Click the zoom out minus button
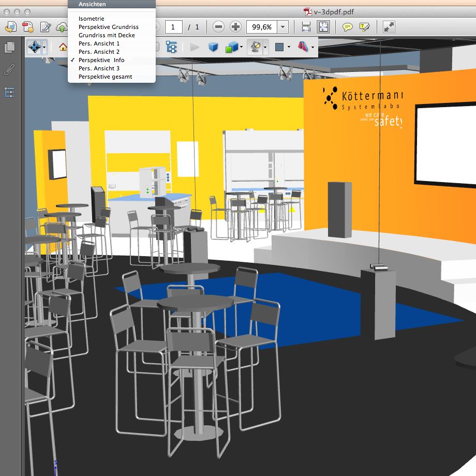 [x=219, y=26]
